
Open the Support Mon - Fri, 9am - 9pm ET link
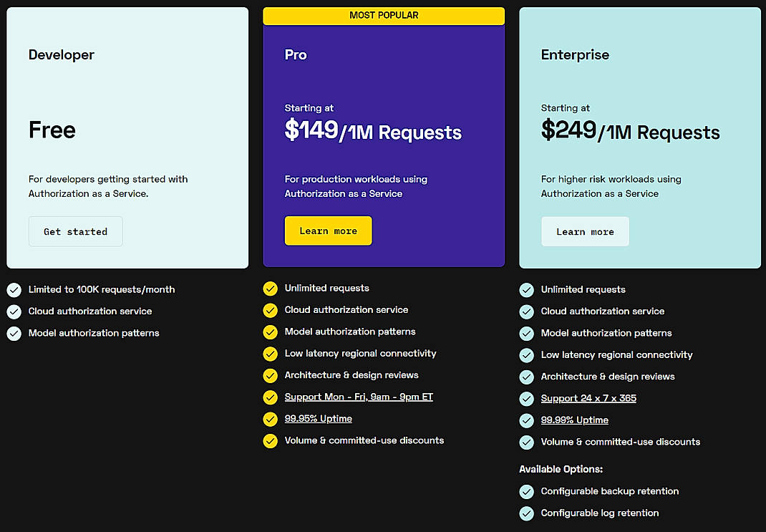pyautogui.click(x=359, y=397)
